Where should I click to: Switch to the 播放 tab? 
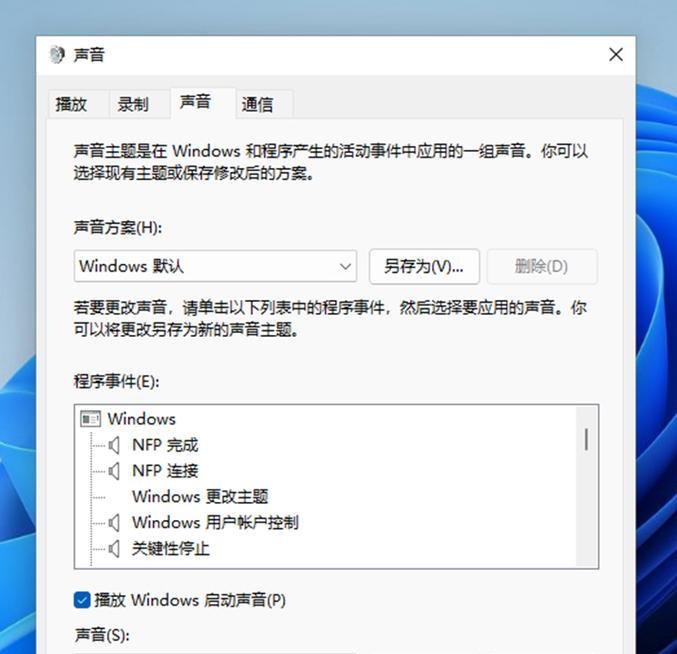(x=71, y=104)
